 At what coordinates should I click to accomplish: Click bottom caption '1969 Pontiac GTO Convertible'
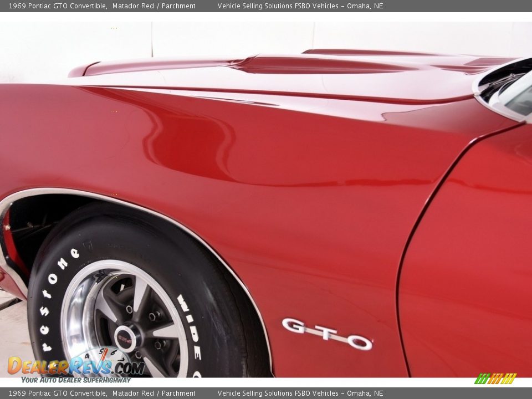tap(57, 393)
